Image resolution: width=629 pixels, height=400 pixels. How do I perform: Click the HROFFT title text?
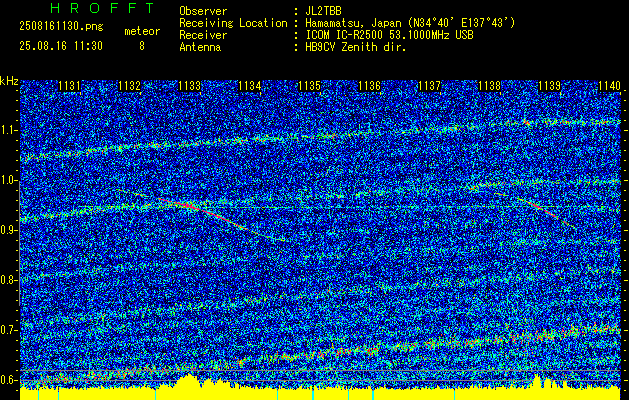102,8
